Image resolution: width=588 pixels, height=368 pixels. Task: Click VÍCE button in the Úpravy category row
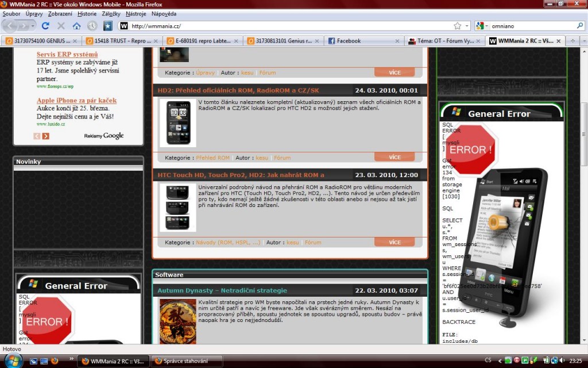(x=394, y=72)
